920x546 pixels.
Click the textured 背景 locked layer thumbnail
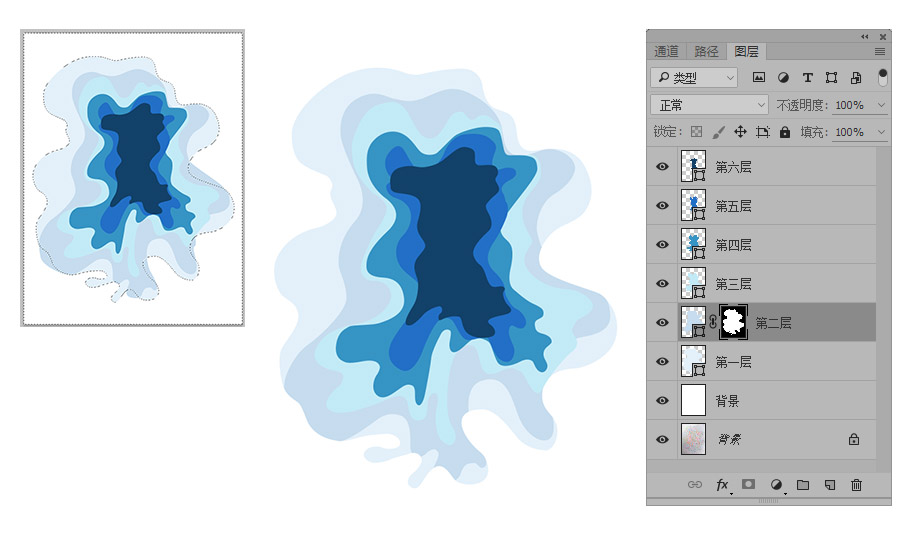tap(694, 439)
